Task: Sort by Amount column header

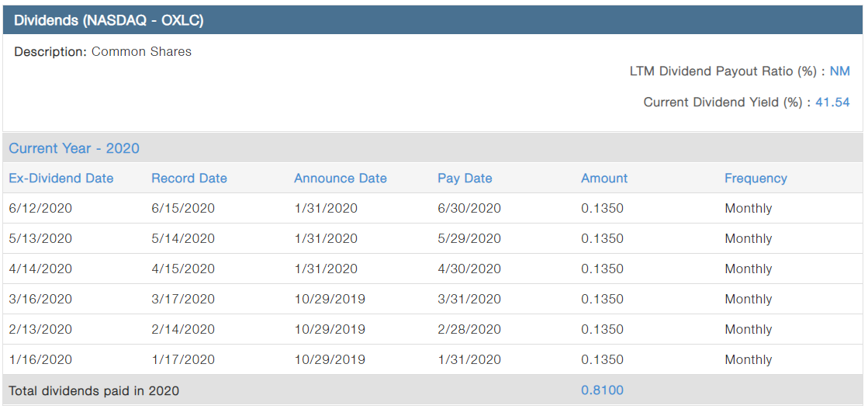Action: pos(604,179)
